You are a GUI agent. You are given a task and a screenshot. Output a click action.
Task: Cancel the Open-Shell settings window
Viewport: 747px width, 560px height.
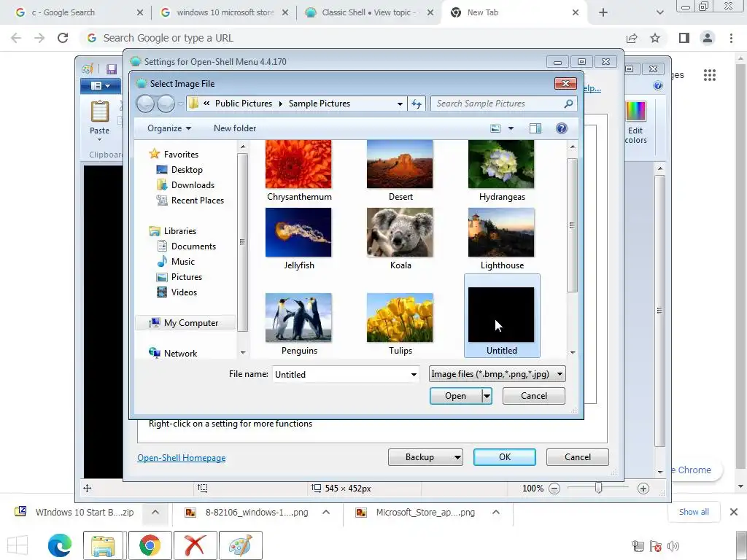(x=578, y=457)
